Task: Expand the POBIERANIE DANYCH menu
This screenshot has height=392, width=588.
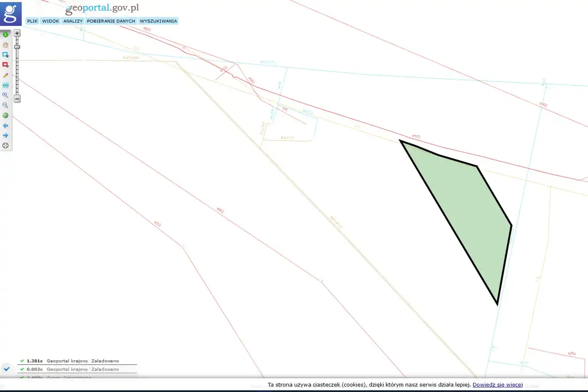Action: [x=111, y=21]
